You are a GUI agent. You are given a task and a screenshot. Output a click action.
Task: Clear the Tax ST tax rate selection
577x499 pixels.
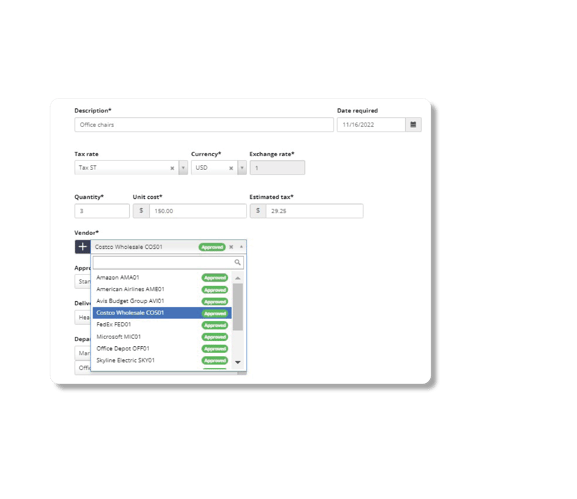click(172, 168)
